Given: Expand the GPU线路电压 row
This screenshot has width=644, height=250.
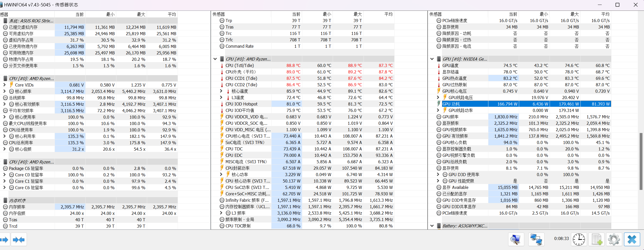Looking at the screenshot, I should point(438,97).
